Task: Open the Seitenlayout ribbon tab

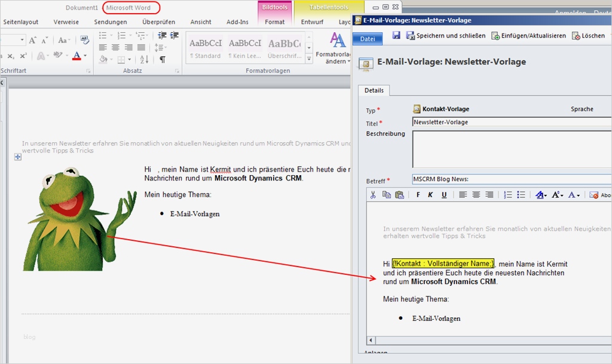Action: coord(21,22)
